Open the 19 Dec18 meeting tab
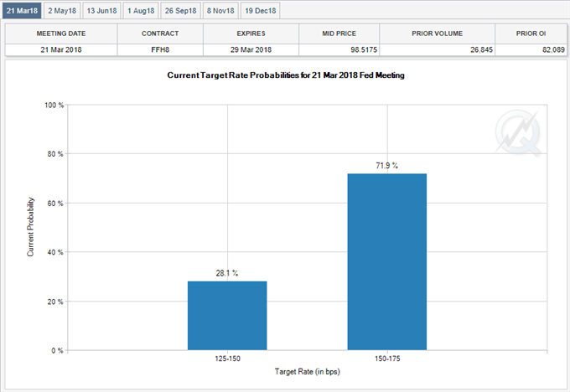This screenshot has height=392, width=570. pyautogui.click(x=261, y=11)
